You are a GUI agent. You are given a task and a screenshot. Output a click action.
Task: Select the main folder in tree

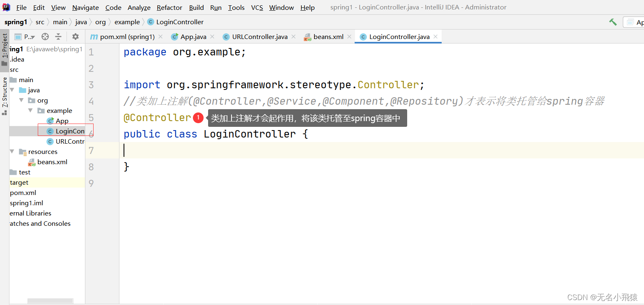click(x=22, y=80)
